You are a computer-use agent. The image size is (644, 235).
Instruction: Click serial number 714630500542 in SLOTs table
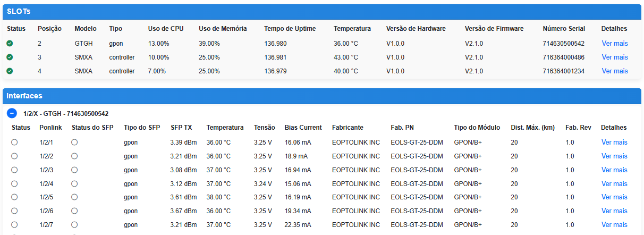pyautogui.click(x=563, y=44)
